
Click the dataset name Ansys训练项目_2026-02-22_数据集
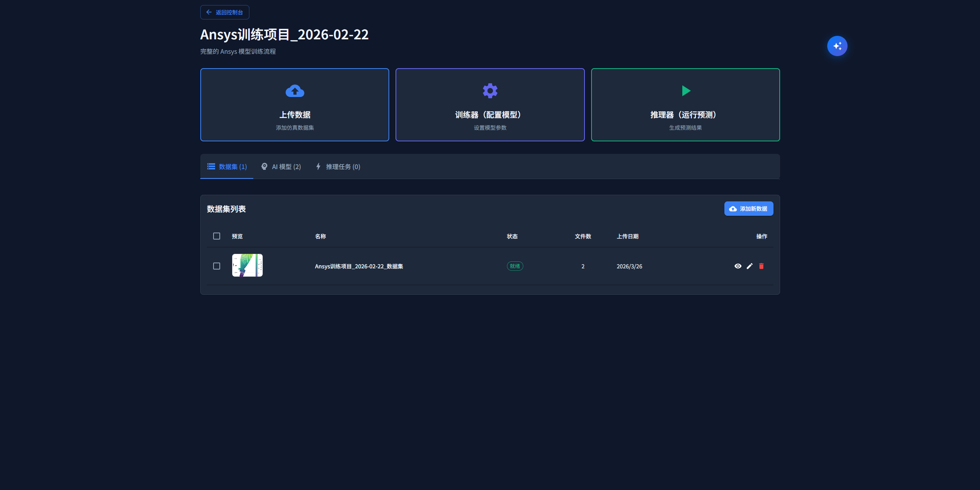coord(359,266)
